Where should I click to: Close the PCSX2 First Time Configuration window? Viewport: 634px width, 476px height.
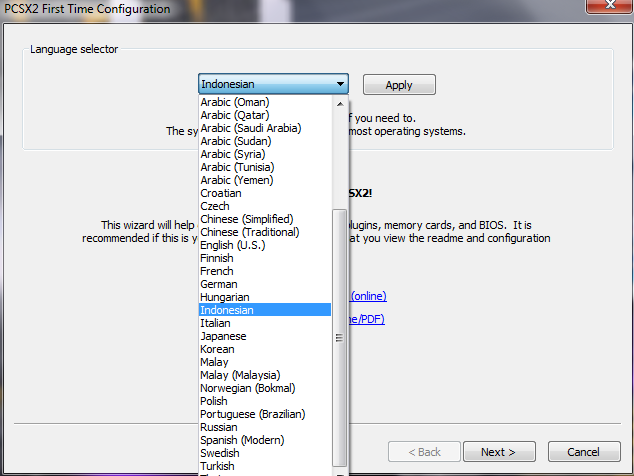pos(609,6)
